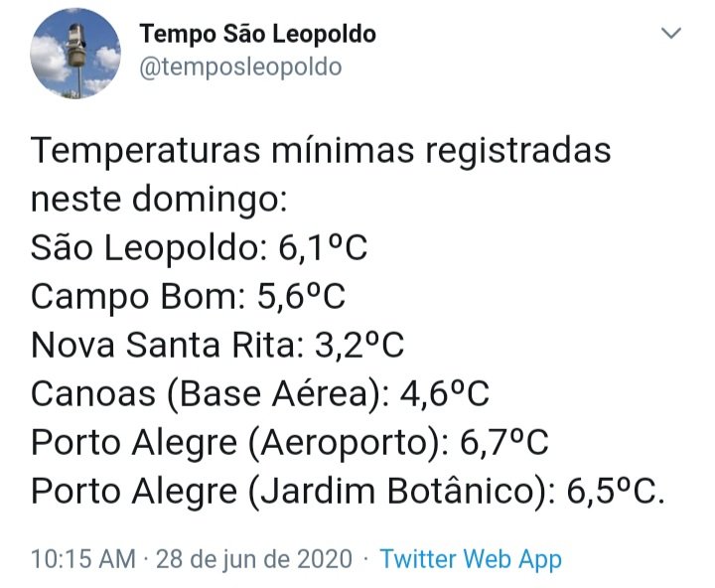Click the 6,5°C temperature value
Image resolution: width=715 pixels, height=588 pixels.
pos(611,492)
